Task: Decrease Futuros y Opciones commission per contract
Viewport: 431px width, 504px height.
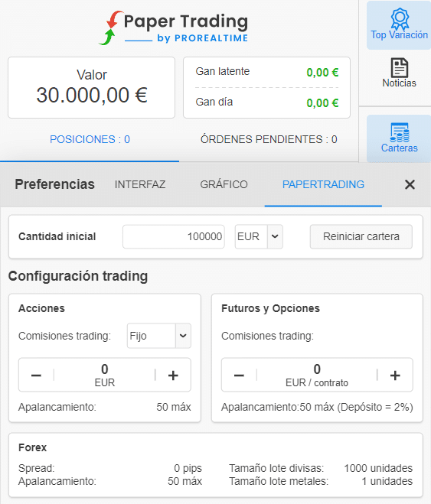Action: click(239, 375)
